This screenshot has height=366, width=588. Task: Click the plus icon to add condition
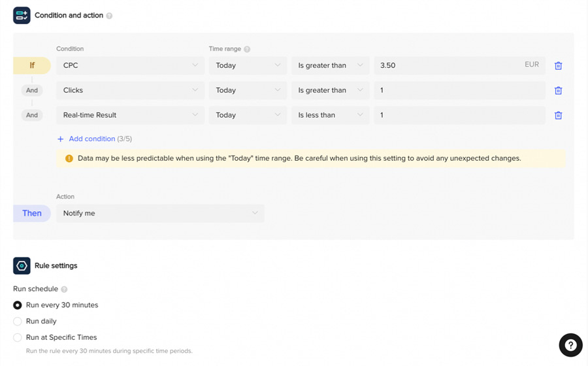pos(61,139)
